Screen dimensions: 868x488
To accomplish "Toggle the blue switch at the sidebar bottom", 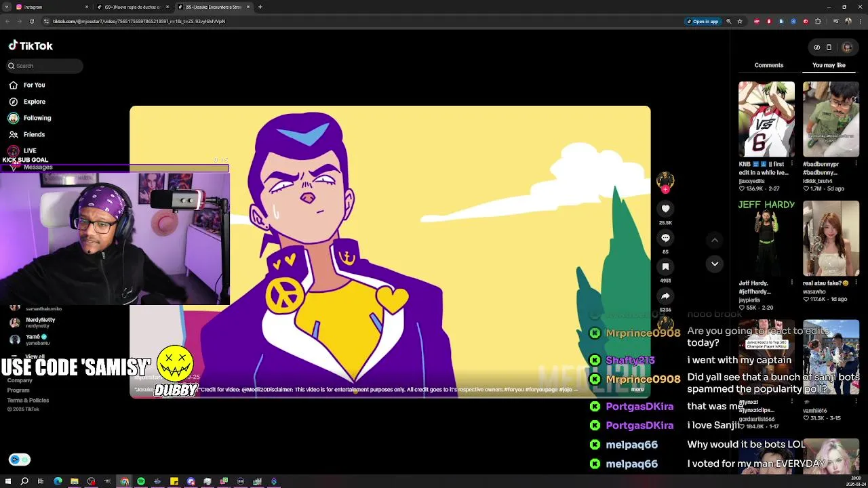I will pyautogui.click(x=20, y=460).
